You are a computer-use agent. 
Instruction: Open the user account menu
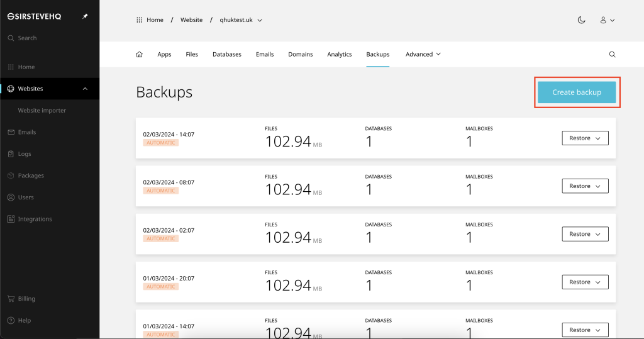point(607,20)
